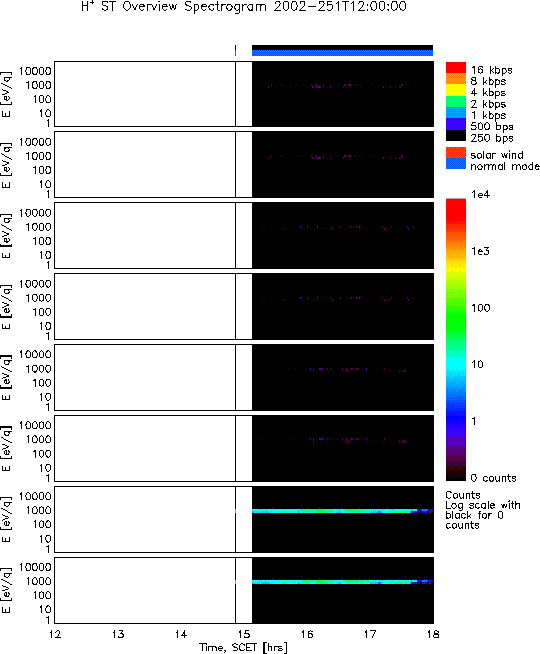The image size is (540, 654).
Task: Click the time axis tick '12'
Action: [55, 634]
